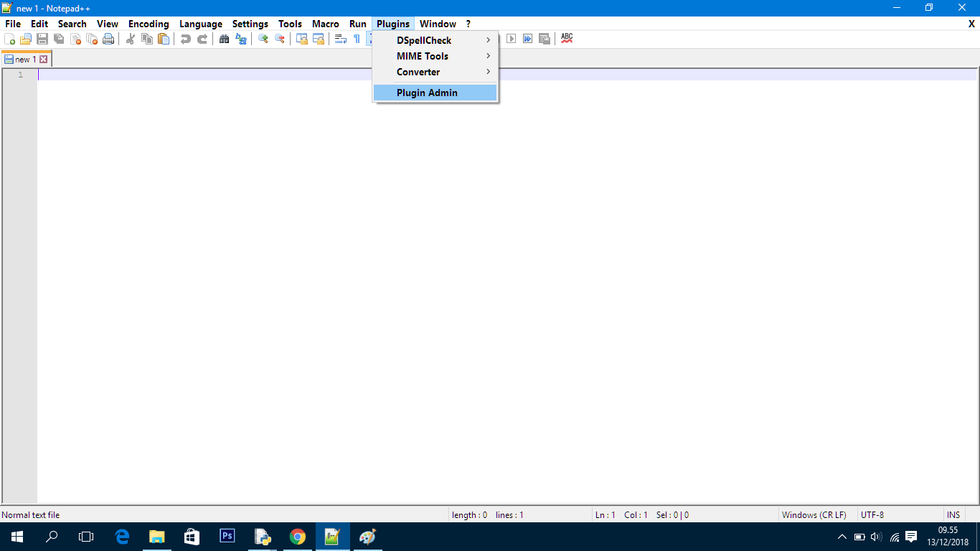Toggle show all characters pilcrow icon
Screen dimensions: 980x551
click(357, 39)
